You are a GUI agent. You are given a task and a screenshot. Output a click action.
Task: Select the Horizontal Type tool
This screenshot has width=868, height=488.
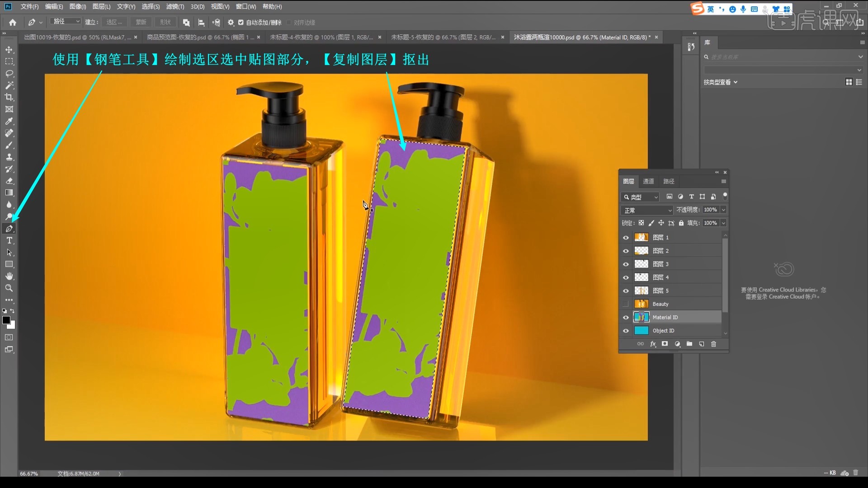click(9, 240)
